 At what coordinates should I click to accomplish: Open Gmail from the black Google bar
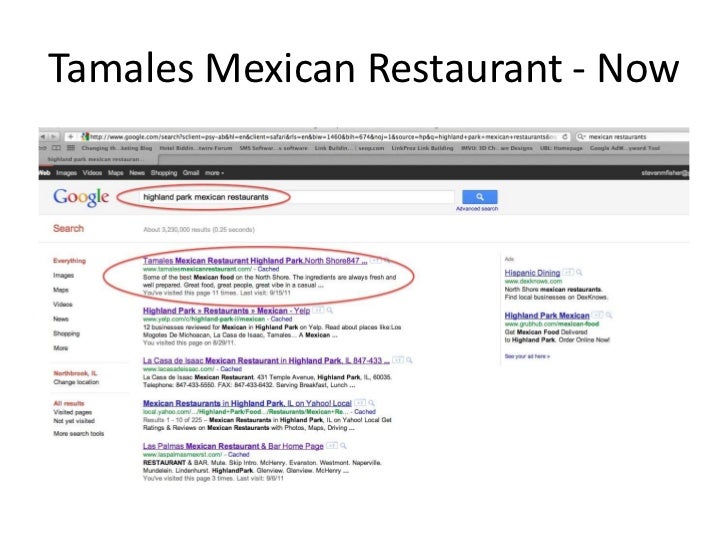click(191, 173)
